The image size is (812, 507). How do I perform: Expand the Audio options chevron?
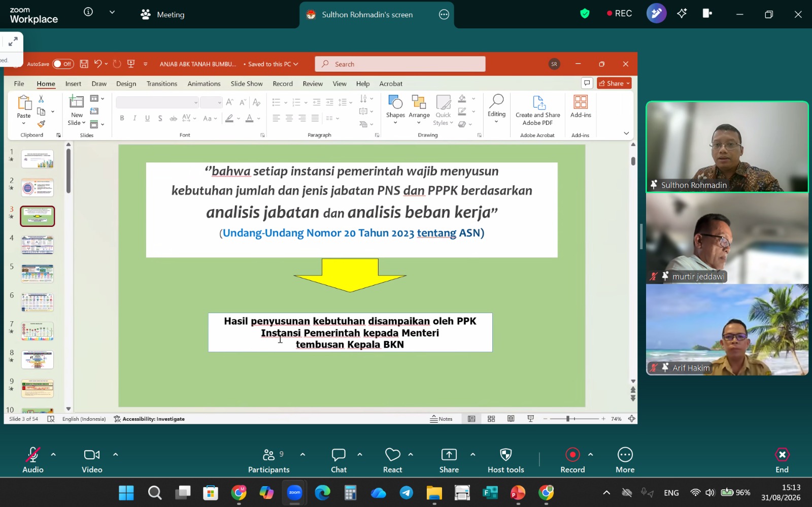click(53, 454)
